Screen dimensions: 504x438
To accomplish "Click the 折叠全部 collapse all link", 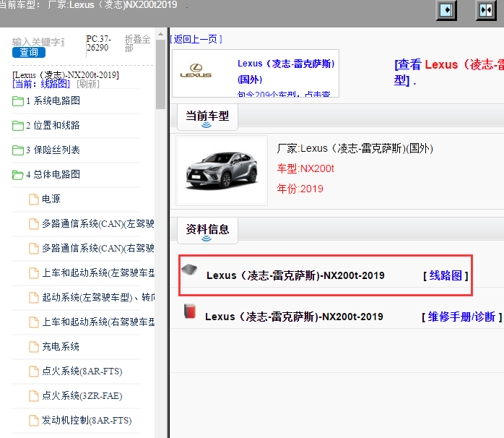I will [x=137, y=43].
